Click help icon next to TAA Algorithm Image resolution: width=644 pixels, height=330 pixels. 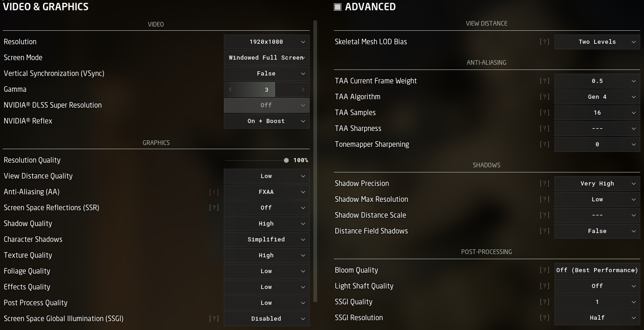click(x=544, y=97)
